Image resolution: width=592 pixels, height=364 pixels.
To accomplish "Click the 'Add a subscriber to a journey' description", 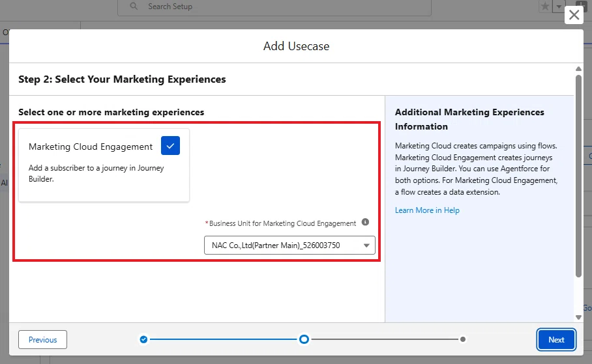I will click(96, 173).
